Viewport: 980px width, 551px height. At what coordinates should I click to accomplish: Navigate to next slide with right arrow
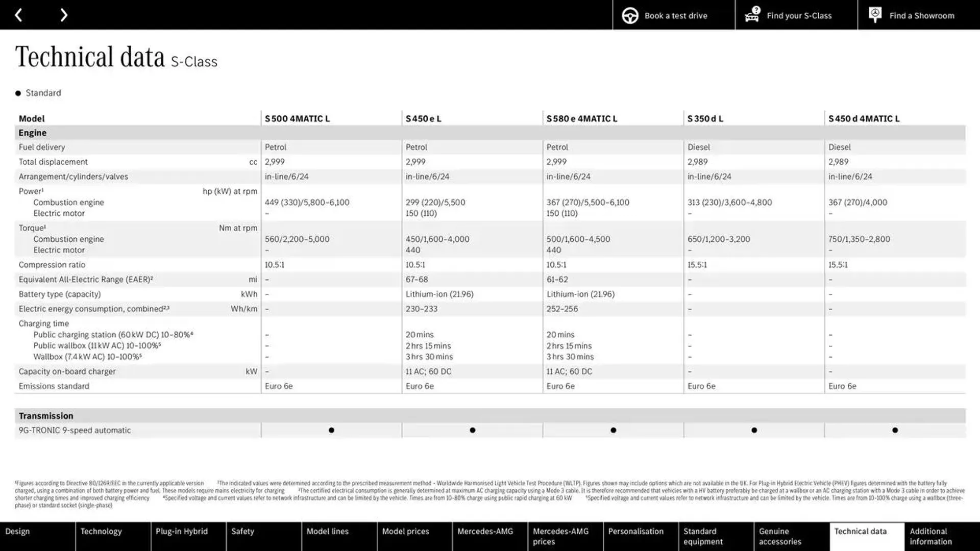point(63,15)
